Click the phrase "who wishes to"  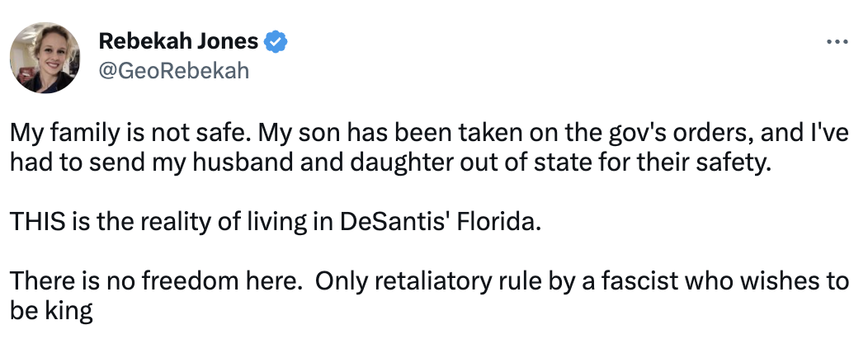coord(767,281)
